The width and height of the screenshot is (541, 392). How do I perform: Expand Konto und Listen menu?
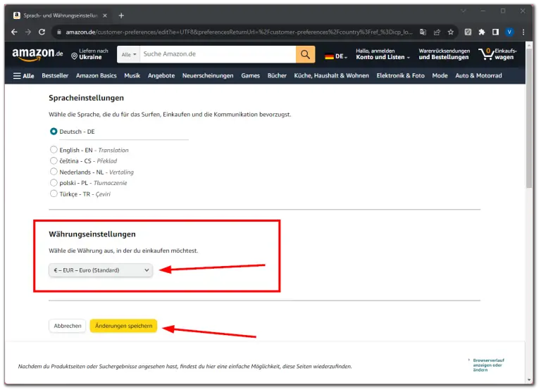[x=383, y=54]
